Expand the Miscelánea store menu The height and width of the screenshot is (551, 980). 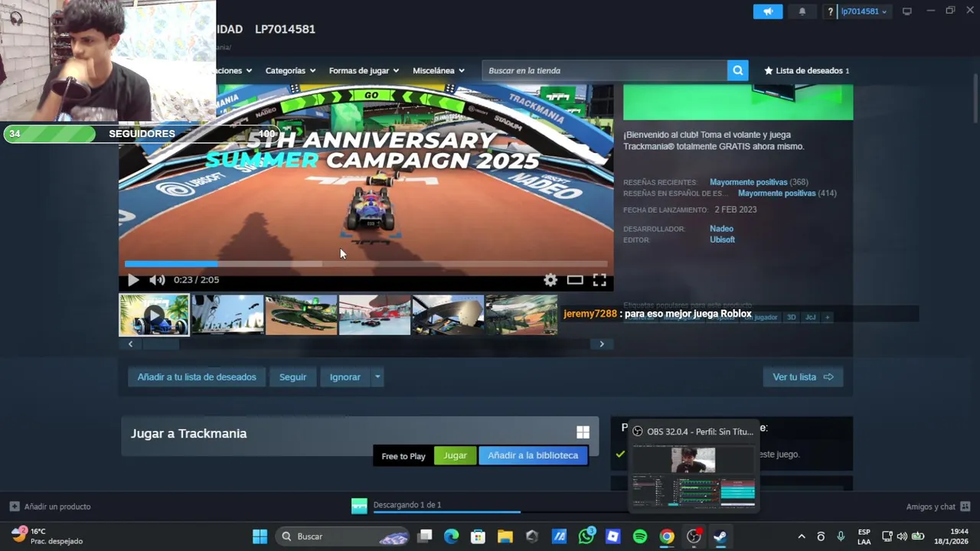[439, 70]
